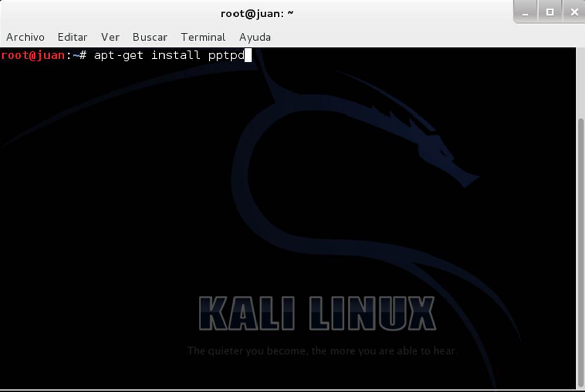Open the Archivo menu
This screenshot has height=392, width=585.
(26, 37)
